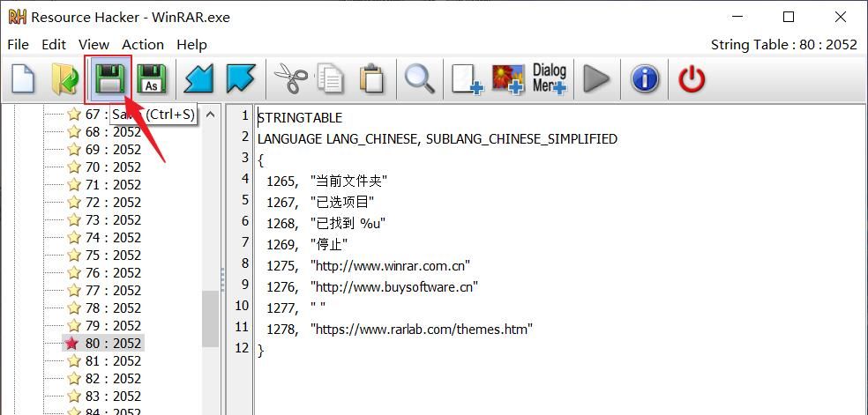Add an image resource via the flower icon
868x415 pixels.
click(x=507, y=79)
